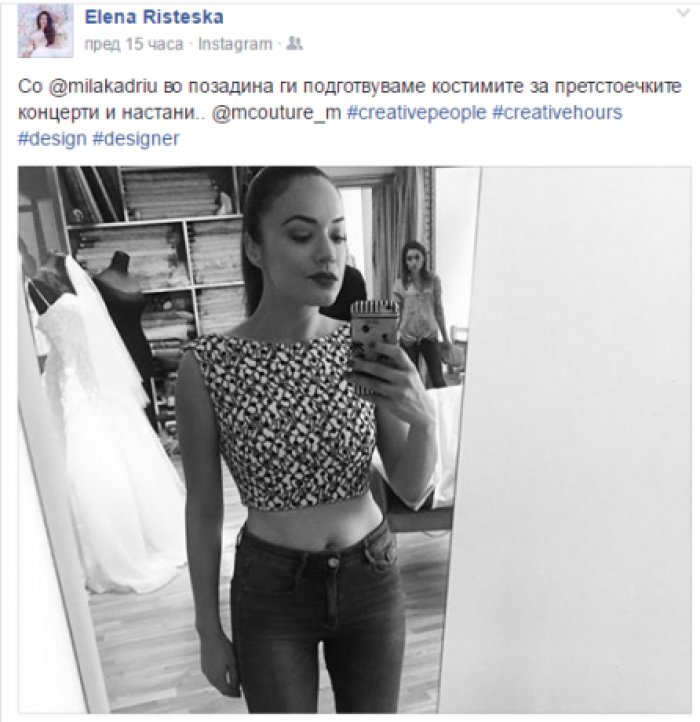Click the #designer hashtag
The height and width of the screenshot is (722, 700).
click(136, 139)
